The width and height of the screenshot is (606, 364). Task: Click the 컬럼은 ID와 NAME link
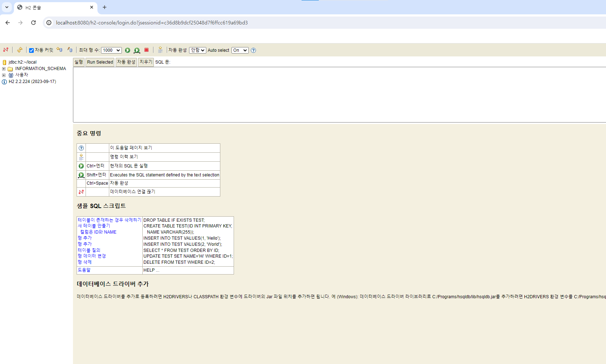[x=98, y=232]
